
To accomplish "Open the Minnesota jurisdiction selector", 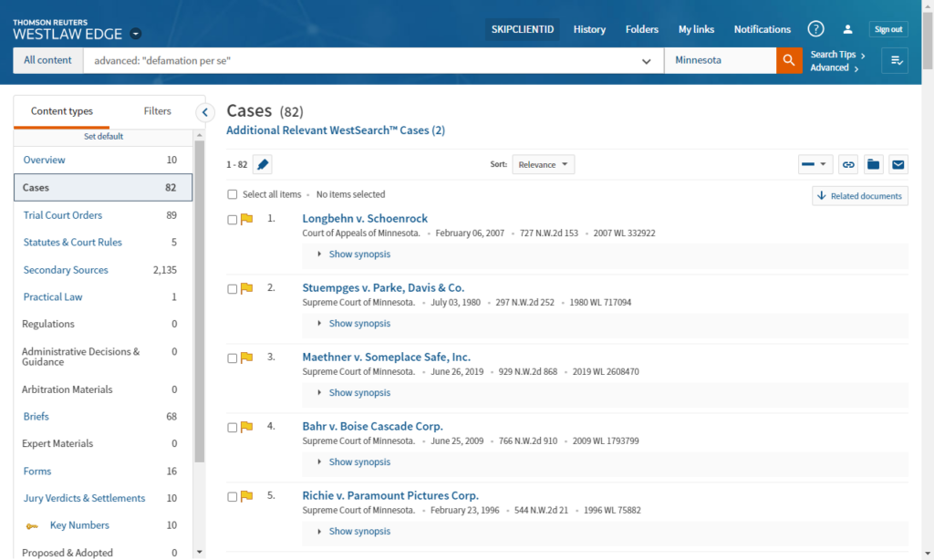I will pyautogui.click(x=720, y=60).
